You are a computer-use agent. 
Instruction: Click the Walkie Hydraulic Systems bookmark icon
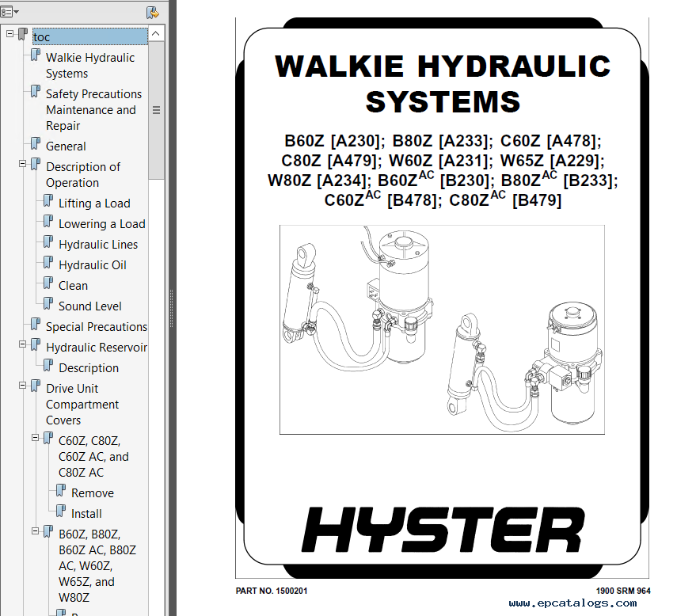click(x=36, y=55)
